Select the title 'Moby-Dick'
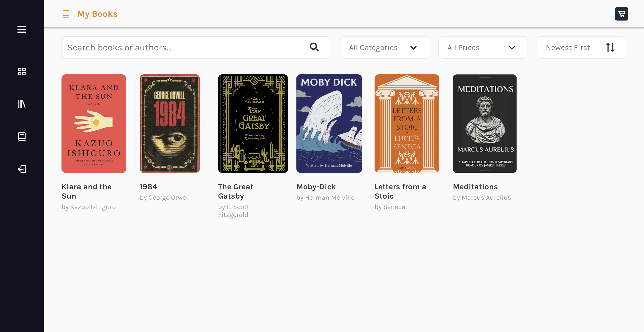This screenshot has width=644, height=332. click(316, 187)
